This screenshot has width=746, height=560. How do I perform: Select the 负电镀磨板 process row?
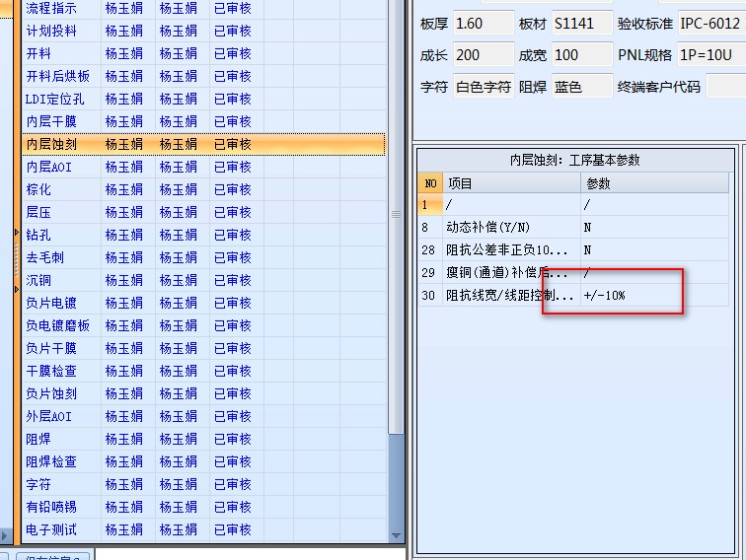pyautogui.click(x=203, y=325)
